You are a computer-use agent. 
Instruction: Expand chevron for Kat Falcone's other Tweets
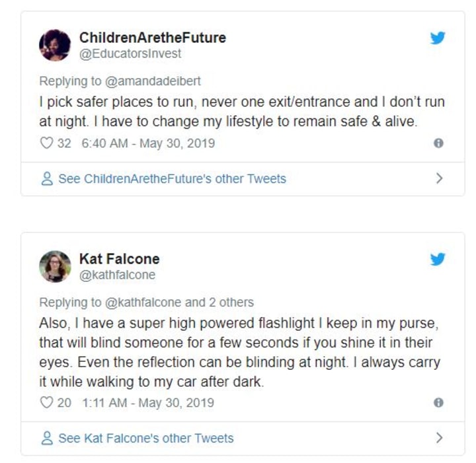tap(439, 437)
